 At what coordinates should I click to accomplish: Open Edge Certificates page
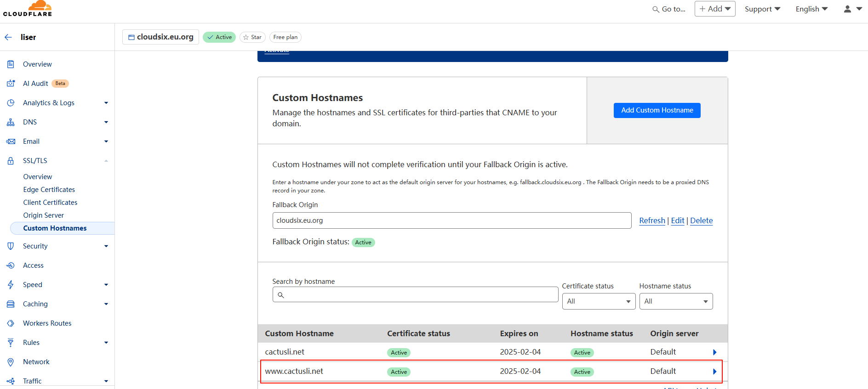pyautogui.click(x=49, y=190)
